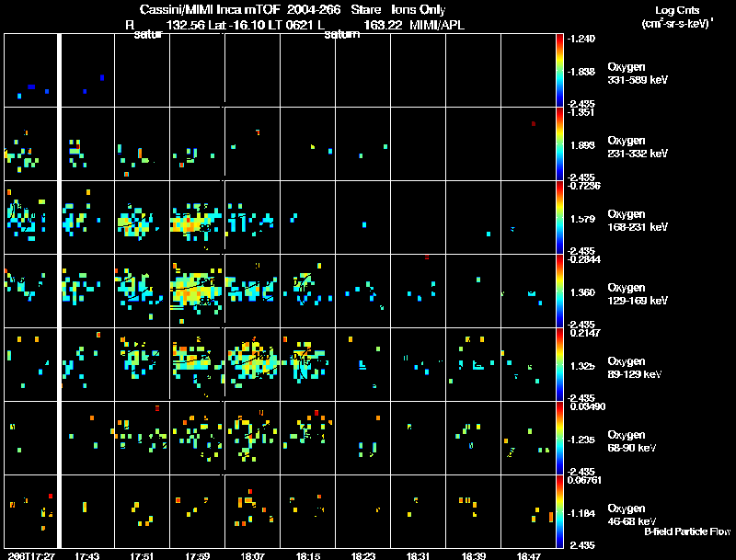Open the 68-90 keV panel at 18:15
The height and width of the screenshot is (560, 736).
pyautogui.click(x=308, y=439)
